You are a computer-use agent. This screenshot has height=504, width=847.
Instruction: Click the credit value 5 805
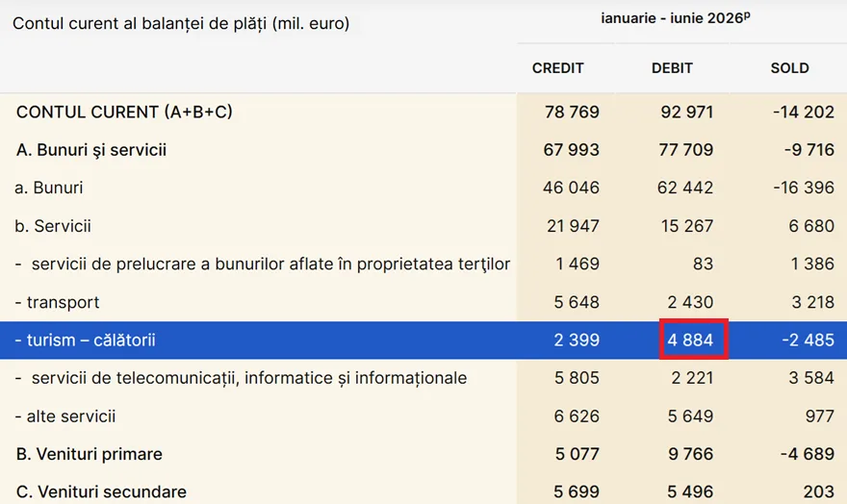(577, 378)
